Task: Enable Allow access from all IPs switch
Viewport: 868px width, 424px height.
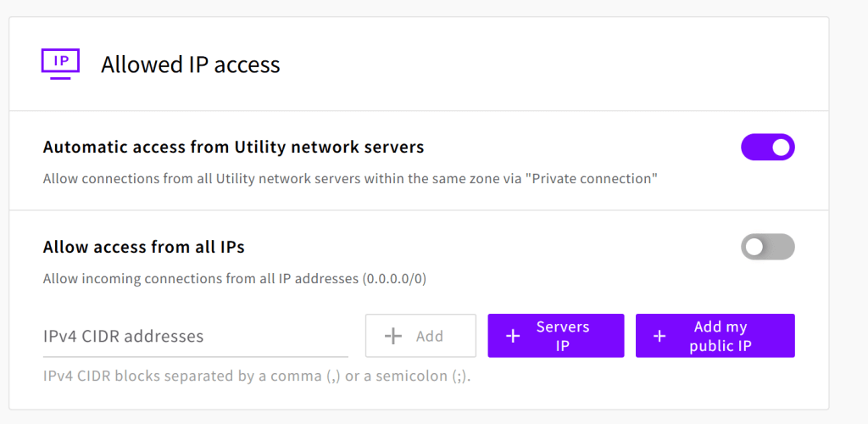Action: [768, 247]
